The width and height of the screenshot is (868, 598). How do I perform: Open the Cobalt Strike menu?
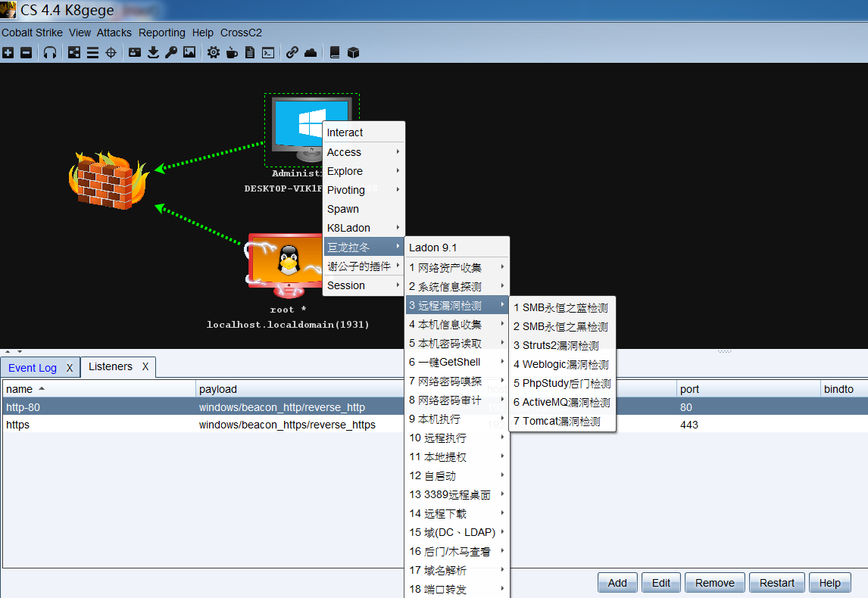click(32, 33)
